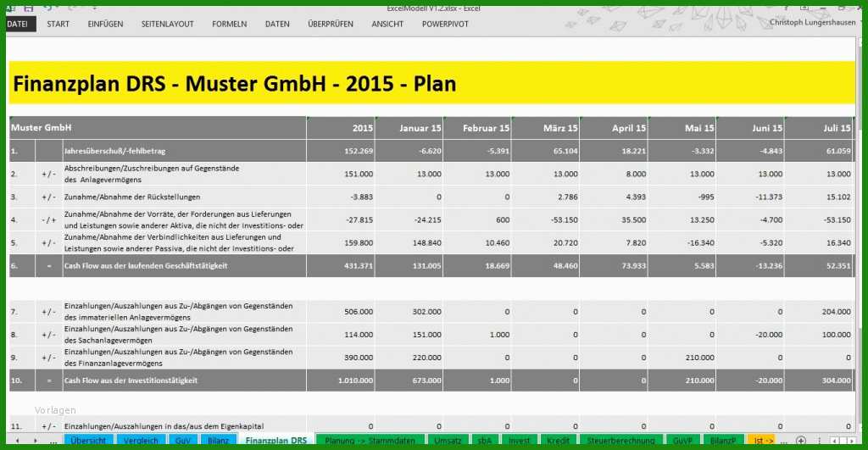Open the EINFÜGEN ribbon tab
The width and height of the screenshot is (868, 450).
(x=105, y=24)
